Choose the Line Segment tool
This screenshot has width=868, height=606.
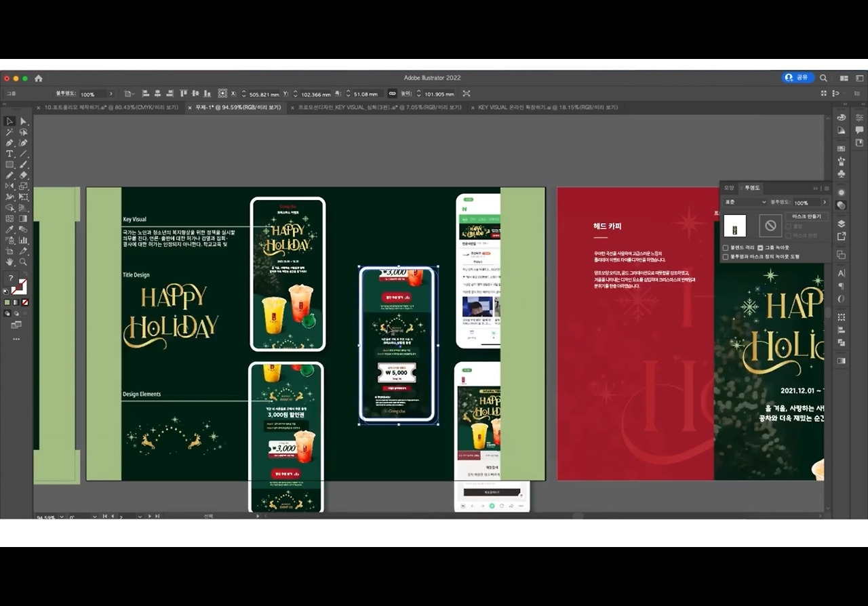pos(23,154)
